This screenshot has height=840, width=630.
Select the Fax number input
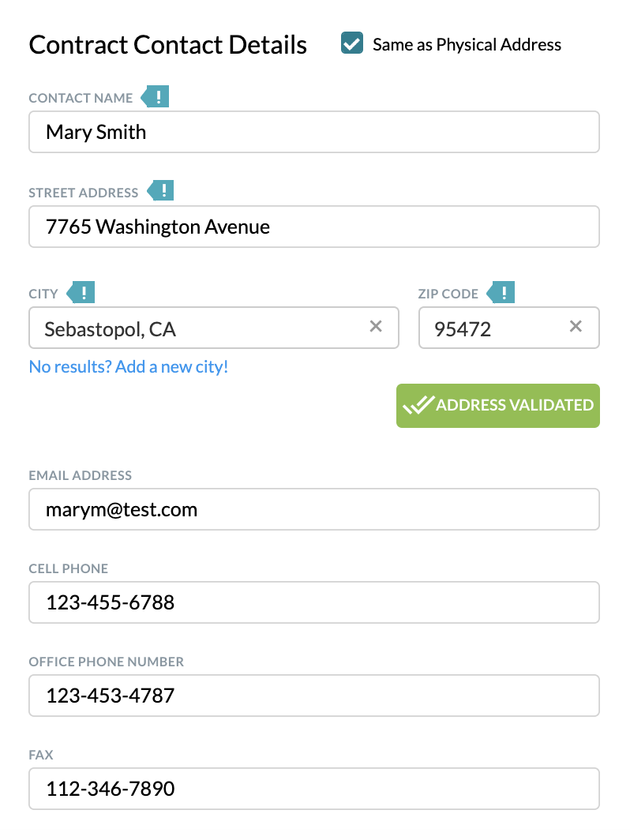[314, 789]
